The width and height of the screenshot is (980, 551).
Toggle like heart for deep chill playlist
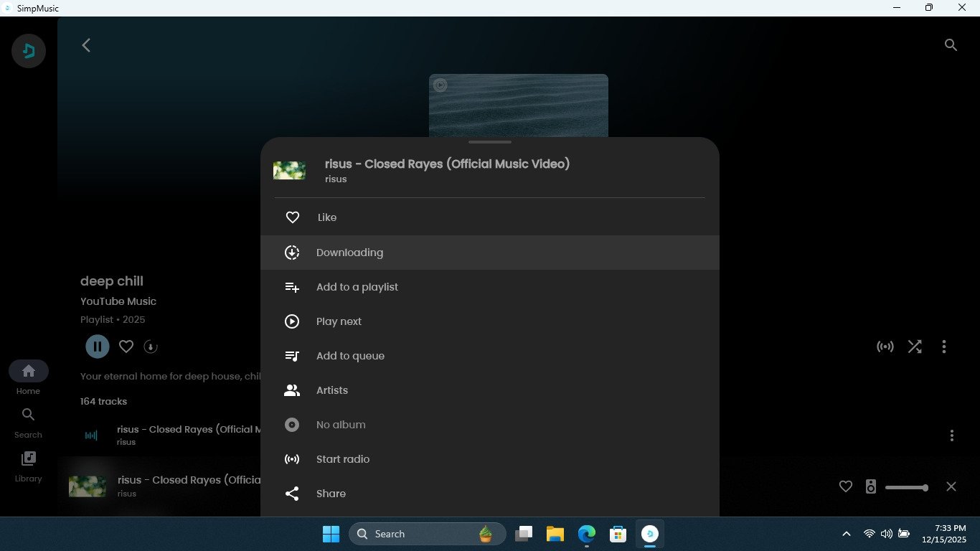[x=126, y=347]
